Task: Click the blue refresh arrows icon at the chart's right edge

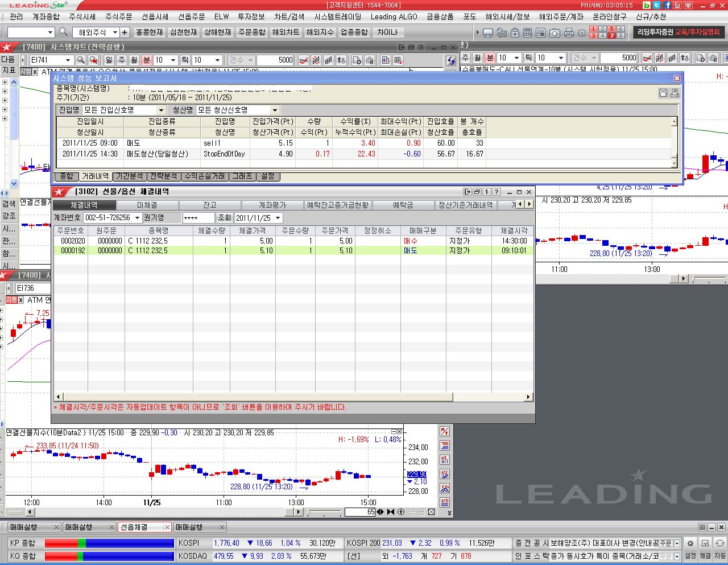Action: [x=452, y=60]
